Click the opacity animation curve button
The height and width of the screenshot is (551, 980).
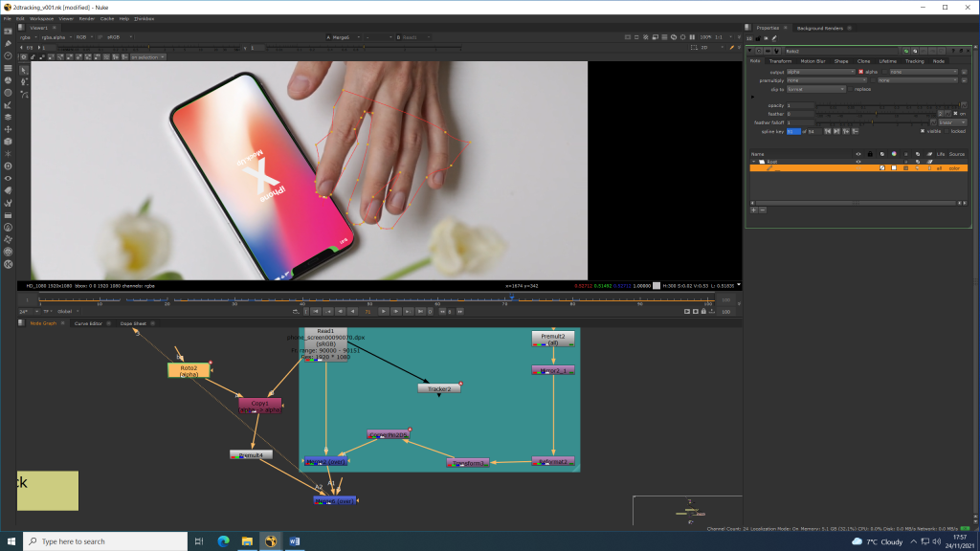pyautogui.click(x=964, y=105)
